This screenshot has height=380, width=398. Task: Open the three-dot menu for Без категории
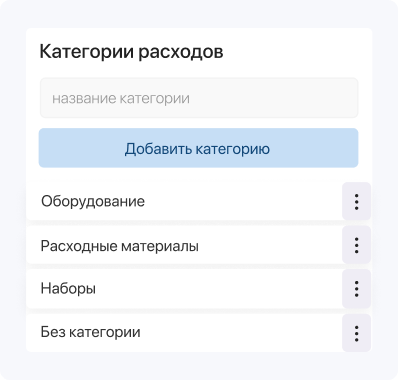tap(356, 333)
